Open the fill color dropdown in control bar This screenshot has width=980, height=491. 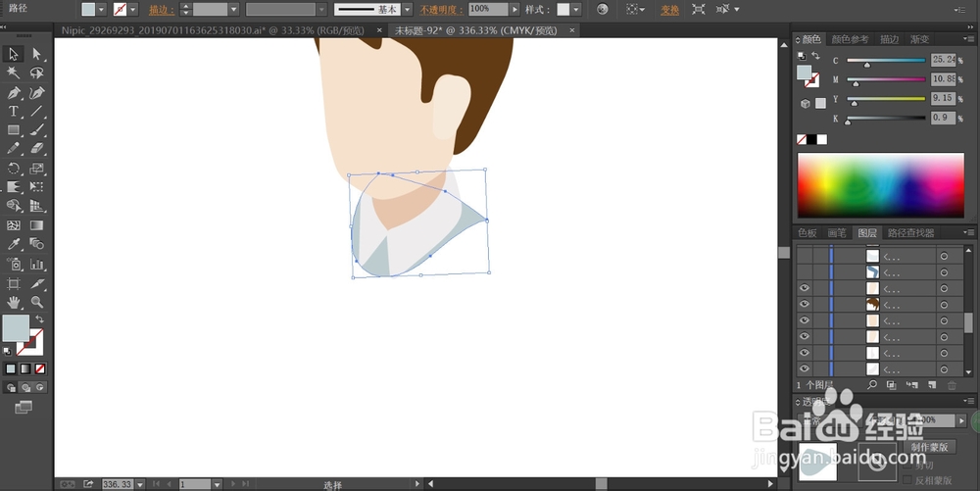101,10
